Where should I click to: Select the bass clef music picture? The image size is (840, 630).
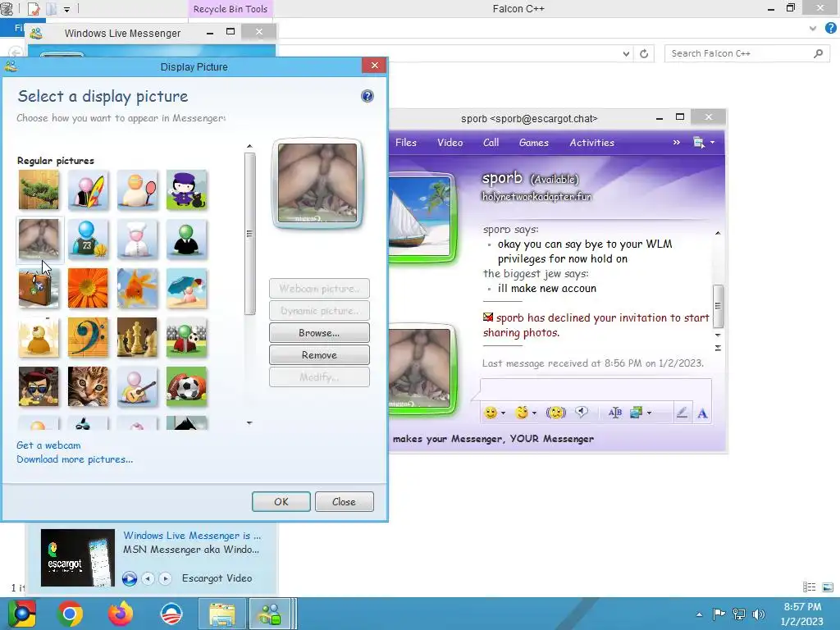click(x=88, y=337)
